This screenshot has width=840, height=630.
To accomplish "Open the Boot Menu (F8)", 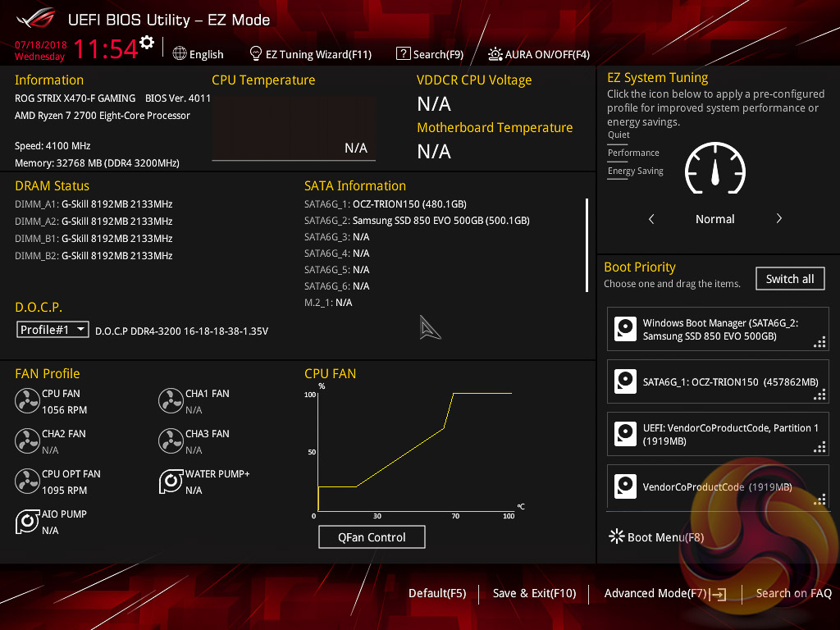I will pos(656,537).
